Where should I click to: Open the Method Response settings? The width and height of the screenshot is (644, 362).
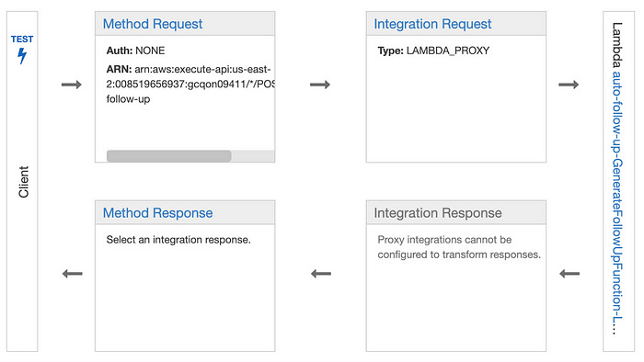pos(157,213)
